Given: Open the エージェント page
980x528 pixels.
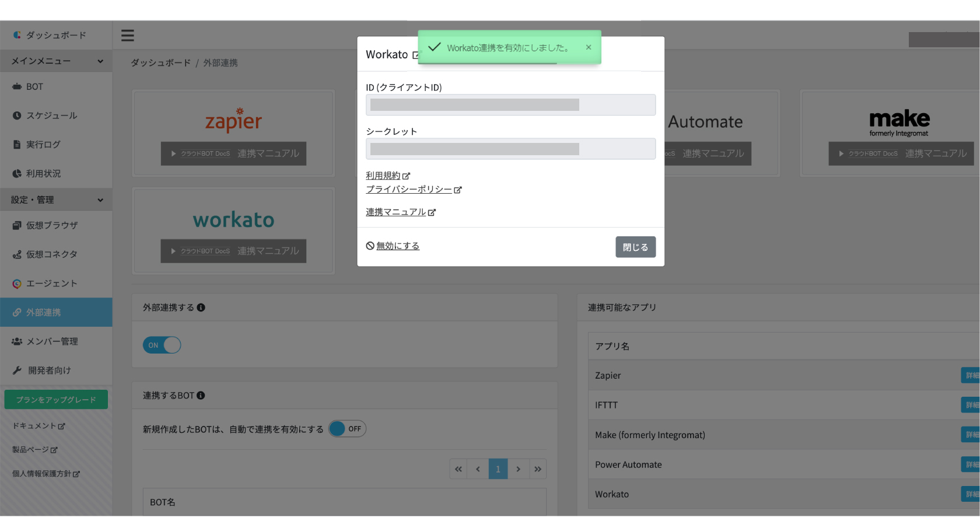Looking at the screenshot, I should tap(56, 284).
